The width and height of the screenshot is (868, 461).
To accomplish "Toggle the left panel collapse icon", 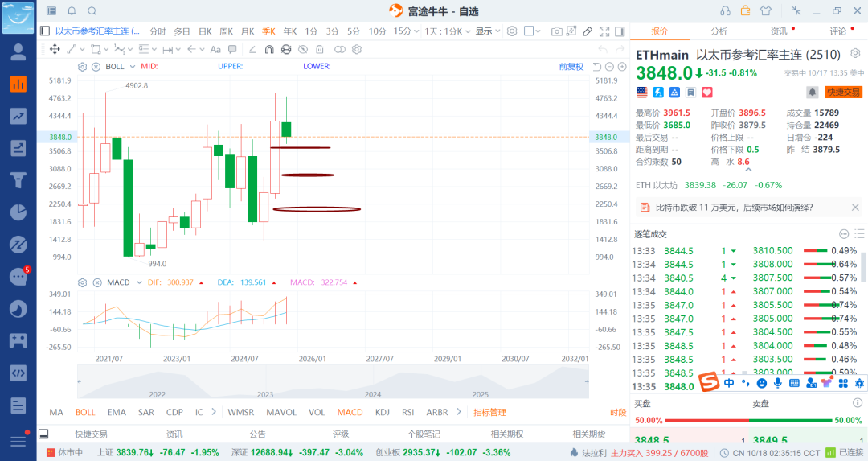I will [45, 31].
